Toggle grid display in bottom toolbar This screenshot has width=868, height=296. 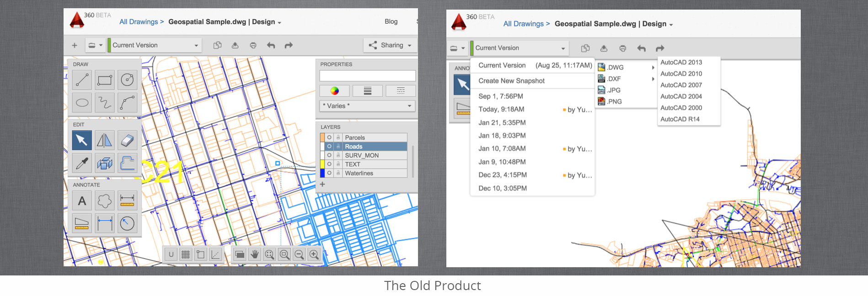(186, 254)
